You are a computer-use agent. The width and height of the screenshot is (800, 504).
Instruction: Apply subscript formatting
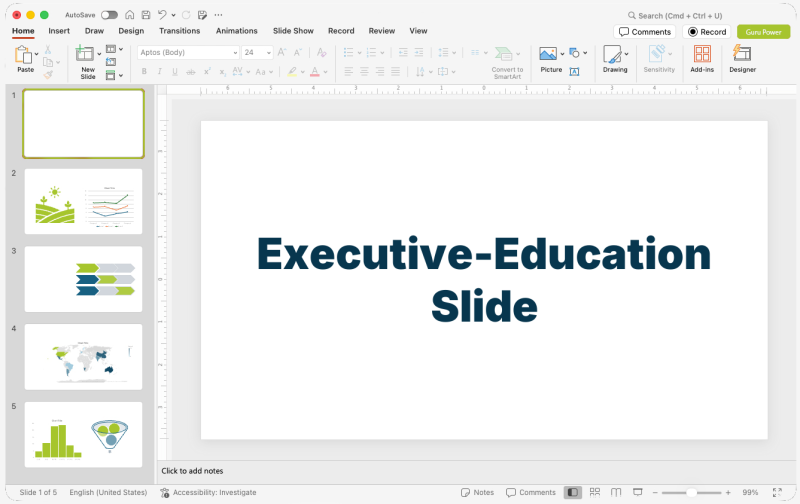tap(222, 72)
